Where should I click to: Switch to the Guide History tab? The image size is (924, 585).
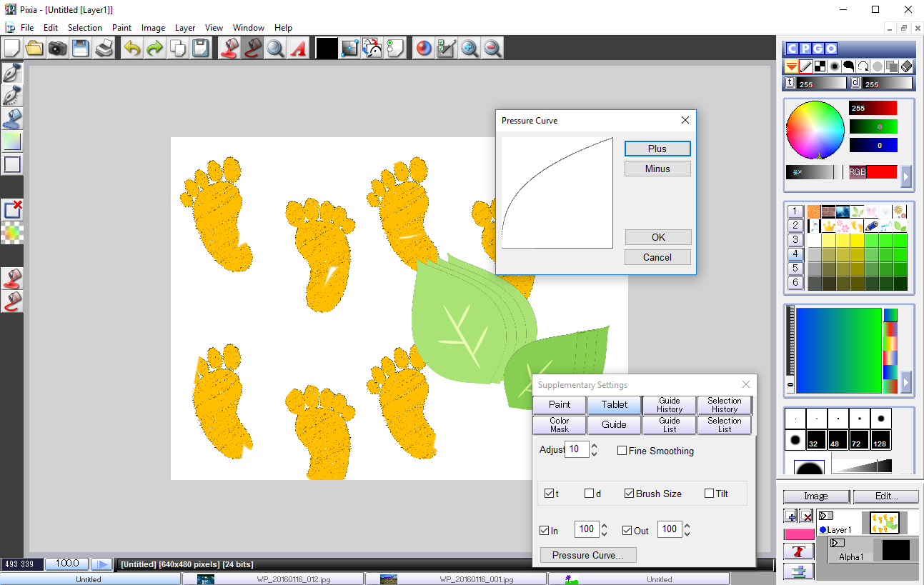point(669,405)
